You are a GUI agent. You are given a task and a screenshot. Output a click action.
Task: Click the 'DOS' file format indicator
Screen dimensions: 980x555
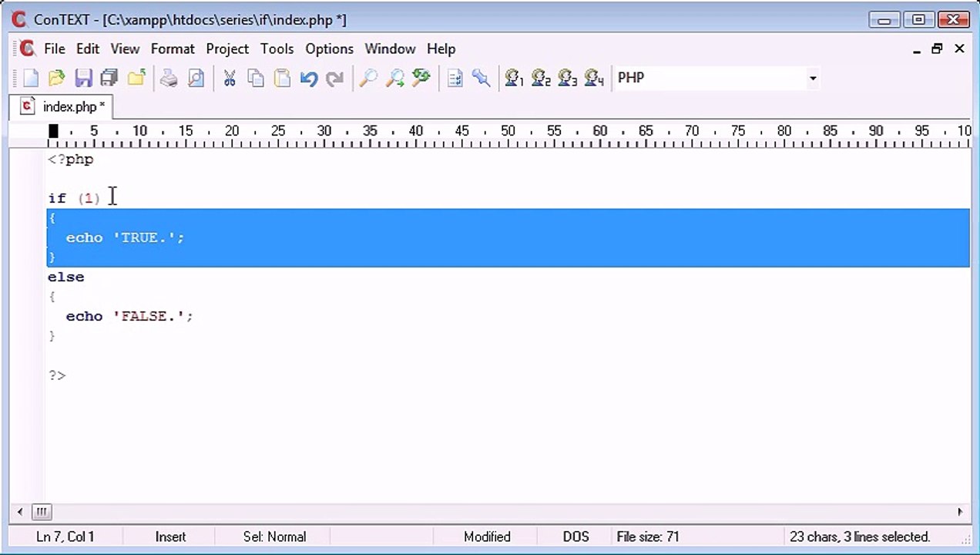pos(576,536)
